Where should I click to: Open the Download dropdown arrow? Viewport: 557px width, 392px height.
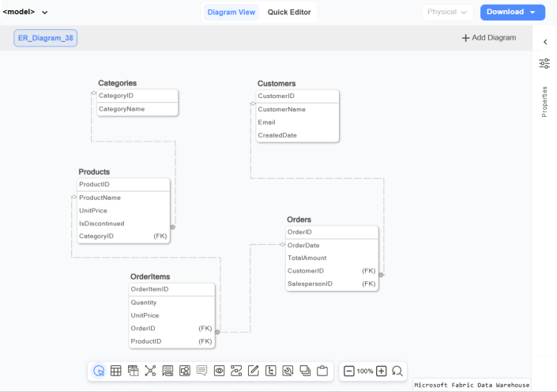point(533,13)
